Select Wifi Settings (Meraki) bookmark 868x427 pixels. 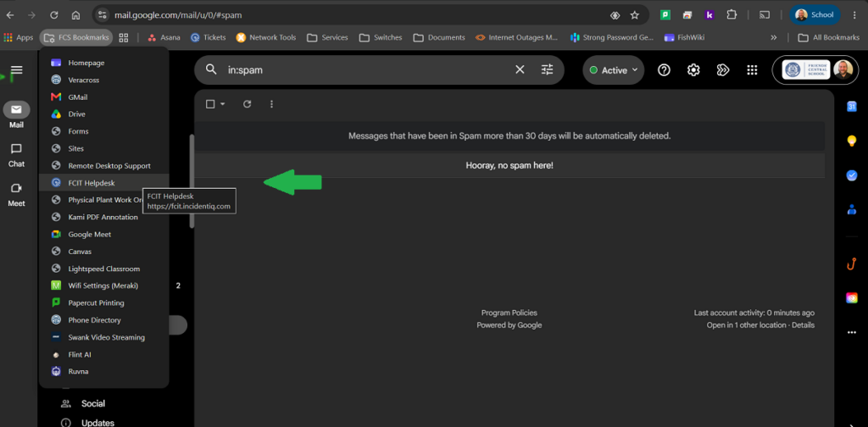tap(104, 286)
